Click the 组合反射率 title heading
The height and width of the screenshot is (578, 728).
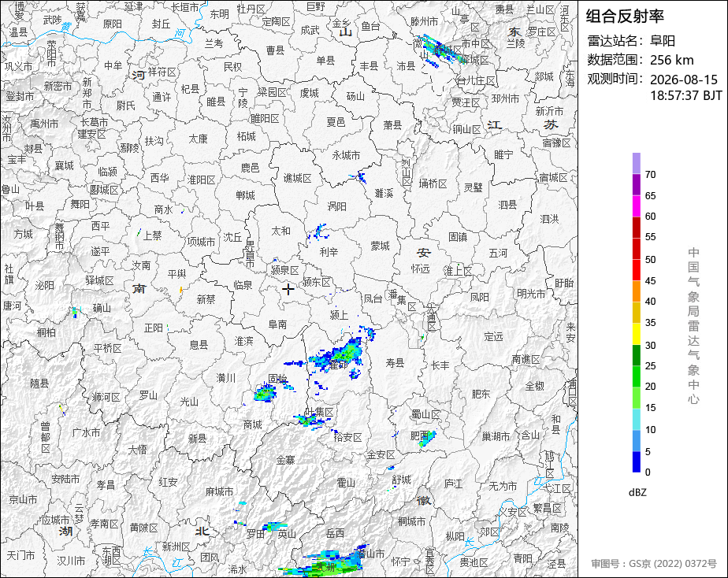click(x=625, y=17)
